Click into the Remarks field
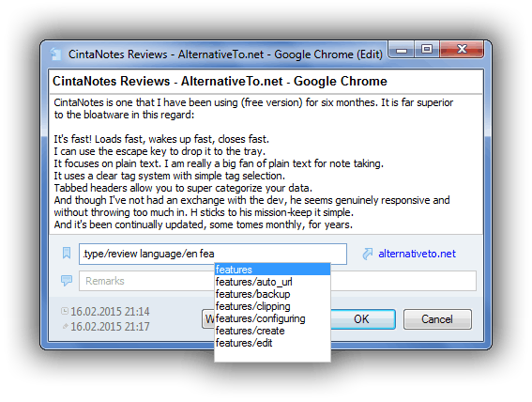This screenshot has height=402, width=532. click(x=278, y=281)
